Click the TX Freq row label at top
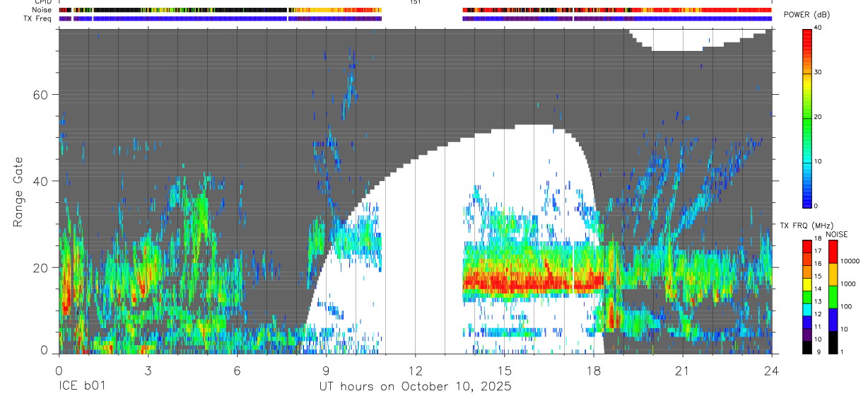 (x=37, y=18)
